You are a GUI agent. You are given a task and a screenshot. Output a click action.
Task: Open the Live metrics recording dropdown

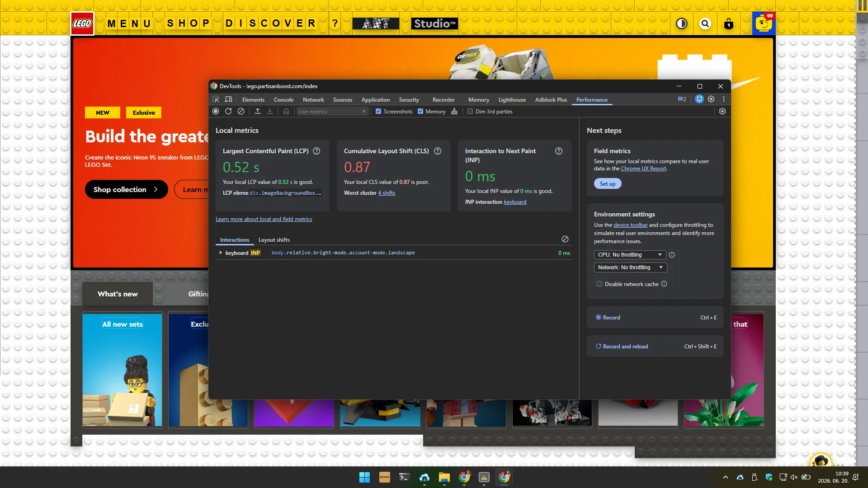click(332, 111)
